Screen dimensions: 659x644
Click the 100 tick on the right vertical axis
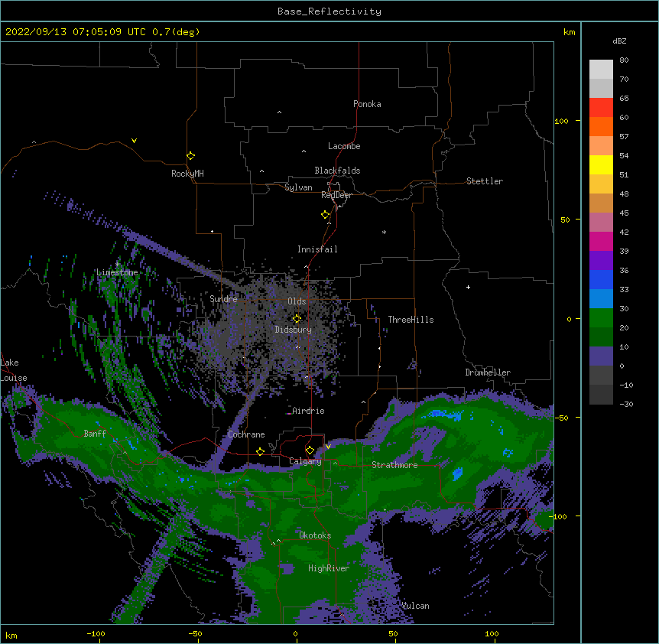point(561,121)
